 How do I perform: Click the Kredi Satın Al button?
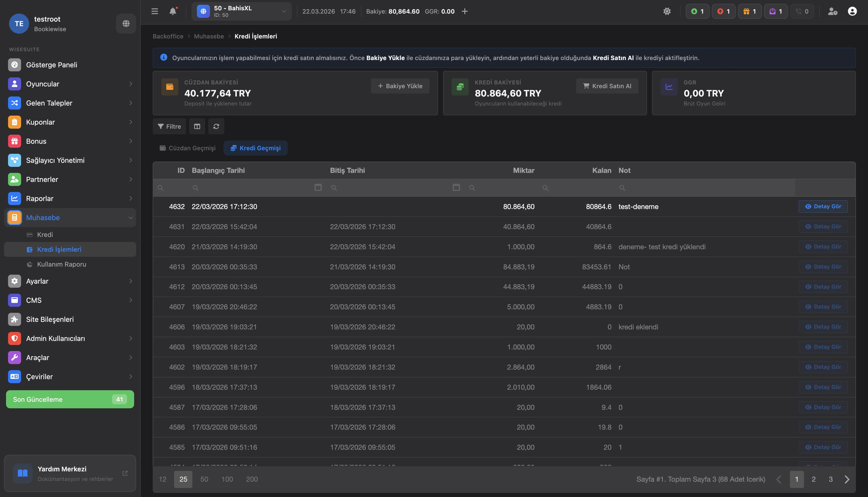click(x=607, y=86)
